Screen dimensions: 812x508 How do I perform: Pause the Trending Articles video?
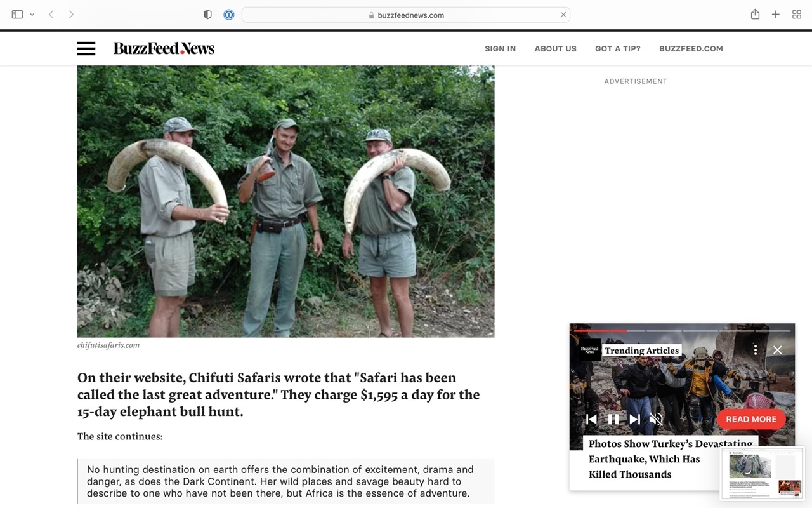[x=613, y=419]
